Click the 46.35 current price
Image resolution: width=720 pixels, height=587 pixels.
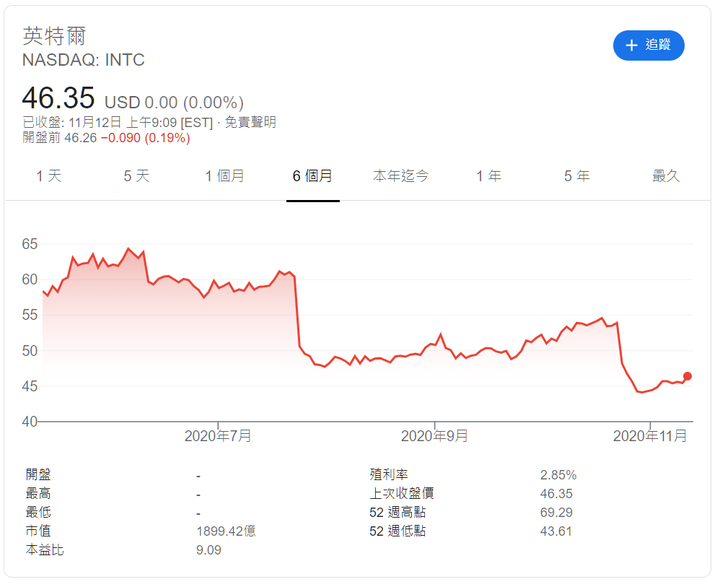(x=58, y=98)
